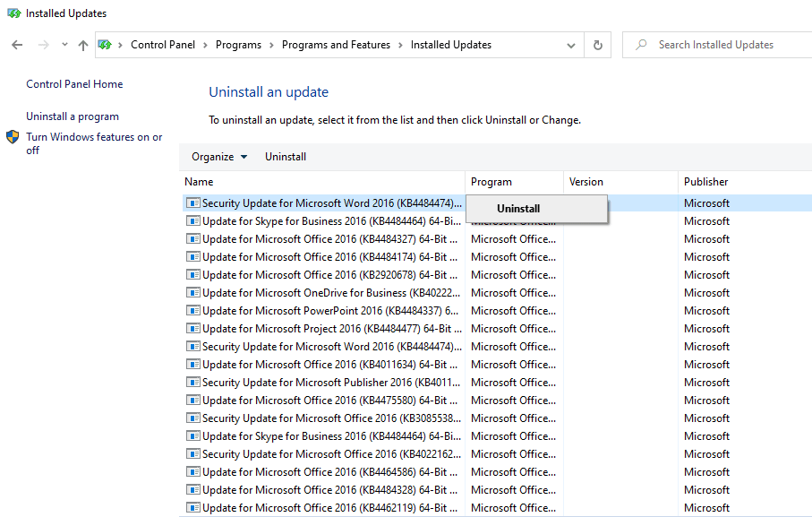The image size is (812, 517).
Task: Open the recent locations chevron near Back button
Action: point(64,44)
